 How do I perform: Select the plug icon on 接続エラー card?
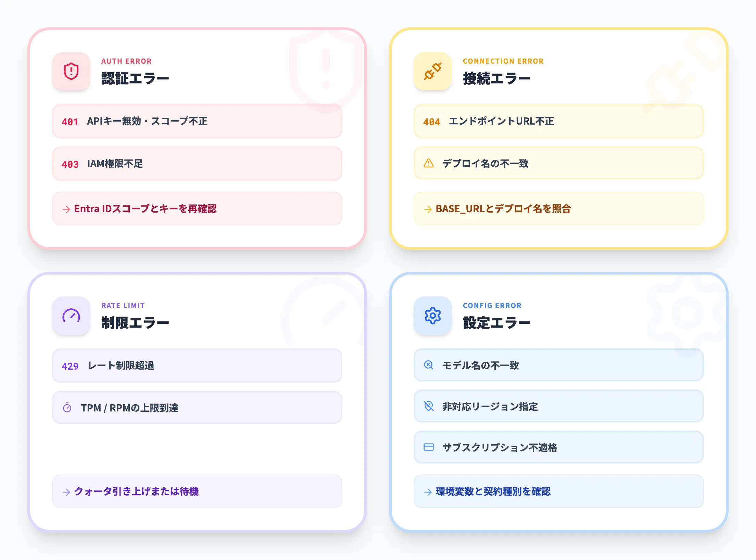click(x=433, y=71)
